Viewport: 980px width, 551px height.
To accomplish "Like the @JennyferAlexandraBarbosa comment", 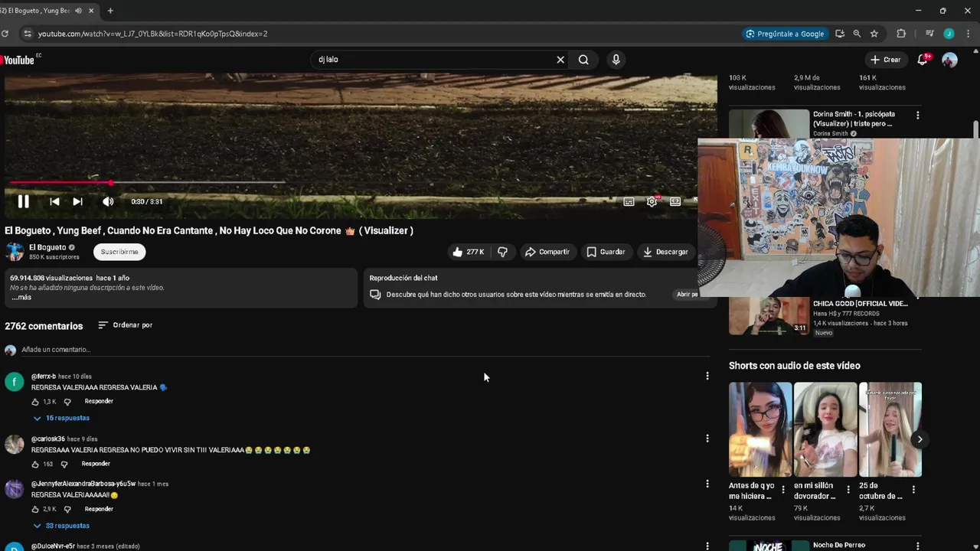I will (35, 509).
